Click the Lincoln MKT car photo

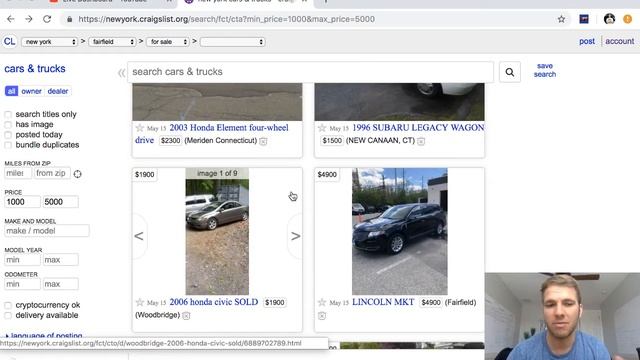pyautogui.click(x=400, y=231)
